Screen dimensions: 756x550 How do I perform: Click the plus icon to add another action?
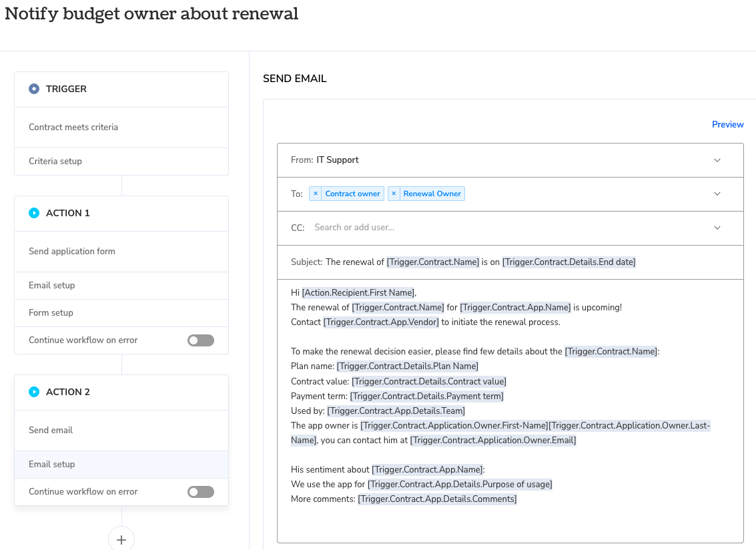pyautogui.click(x=121, y=539)
